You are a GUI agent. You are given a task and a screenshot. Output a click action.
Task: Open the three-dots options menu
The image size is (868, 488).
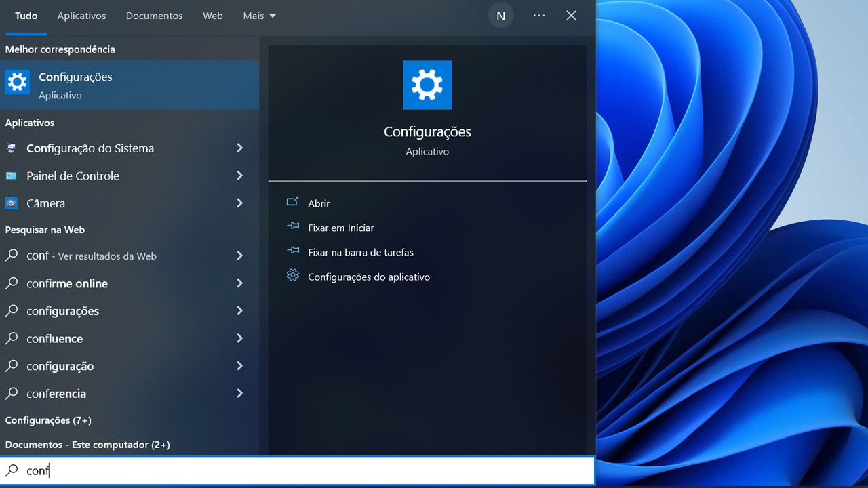(x=539, y=15)
